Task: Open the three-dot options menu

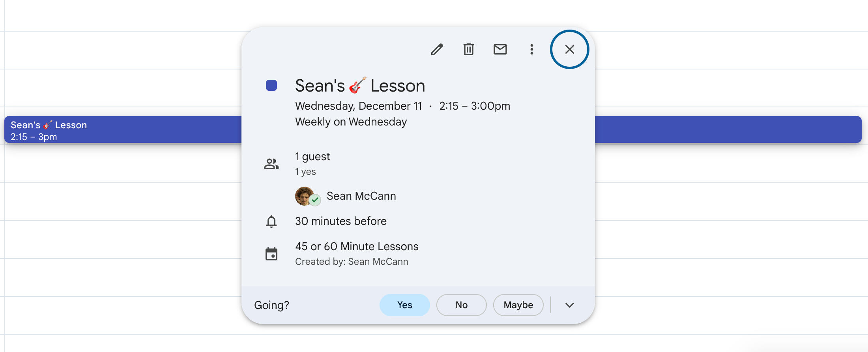Action: pos(531,49)
